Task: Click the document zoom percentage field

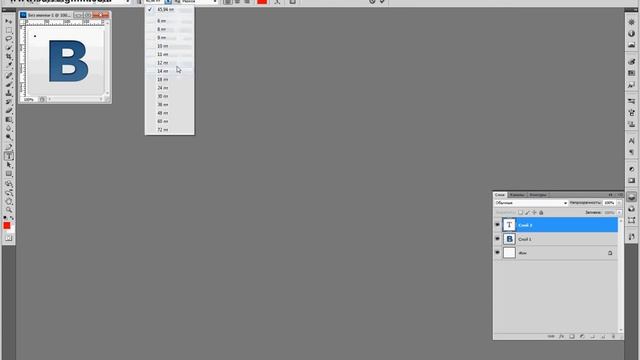Action: pyautogui.click(x=29, y=100)
